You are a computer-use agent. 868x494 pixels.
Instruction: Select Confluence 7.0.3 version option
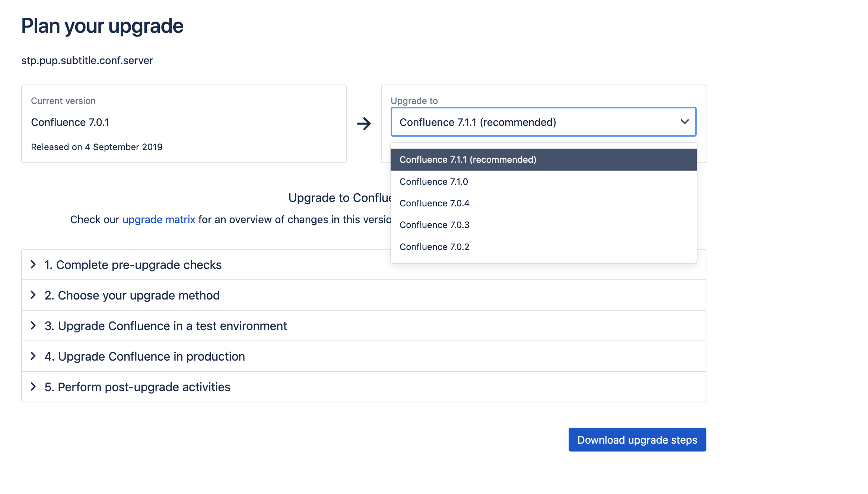click(435, 225)
